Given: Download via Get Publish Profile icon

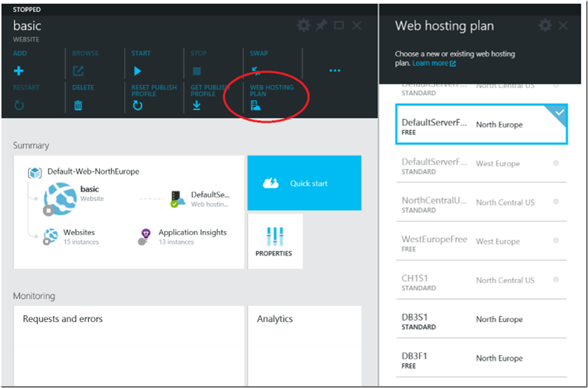Looking at the screenshot, I should (197, 105).
